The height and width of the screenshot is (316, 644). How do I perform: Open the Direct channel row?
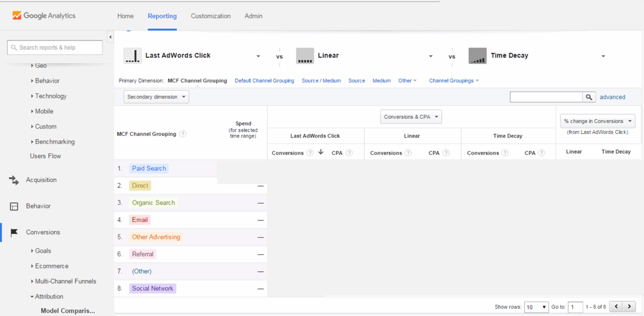[x=140, y=186]
